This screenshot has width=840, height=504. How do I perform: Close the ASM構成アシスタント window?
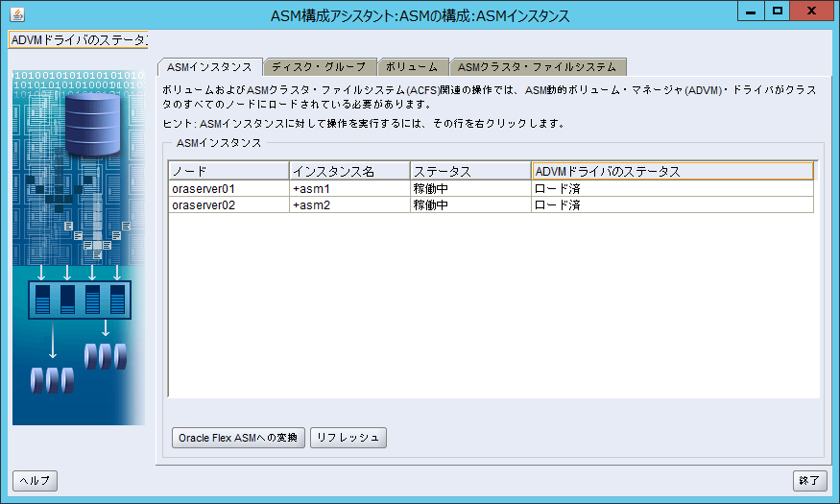tap(811, 12)
